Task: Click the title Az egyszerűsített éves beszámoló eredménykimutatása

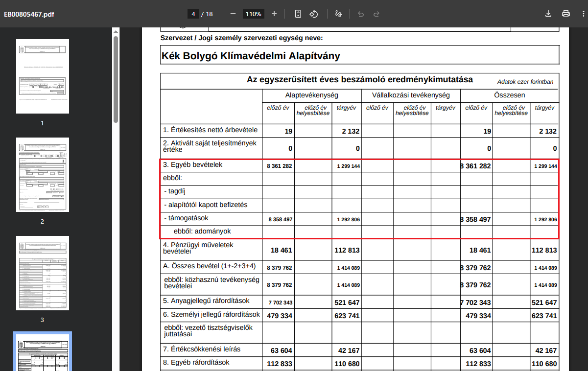Action: pos(360,79)
